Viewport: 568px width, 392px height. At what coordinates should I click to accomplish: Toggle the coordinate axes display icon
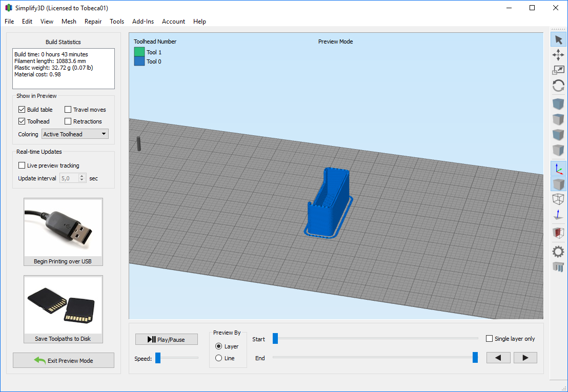point(558,168)
